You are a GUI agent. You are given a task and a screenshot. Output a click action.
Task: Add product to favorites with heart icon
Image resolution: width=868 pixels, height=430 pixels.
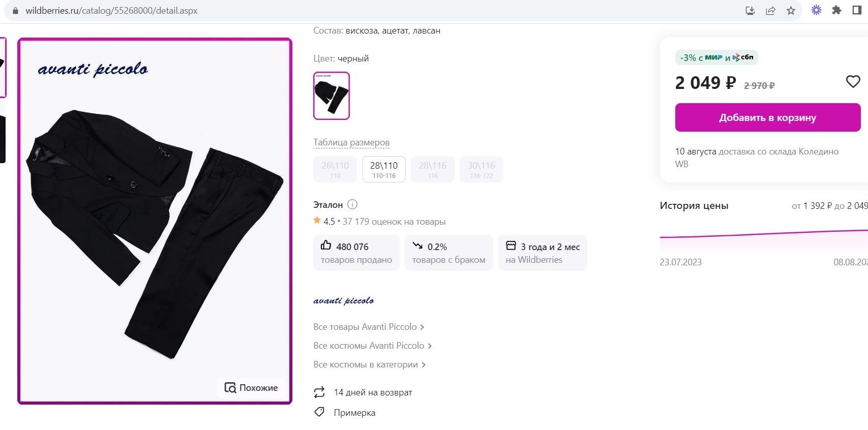853,81
